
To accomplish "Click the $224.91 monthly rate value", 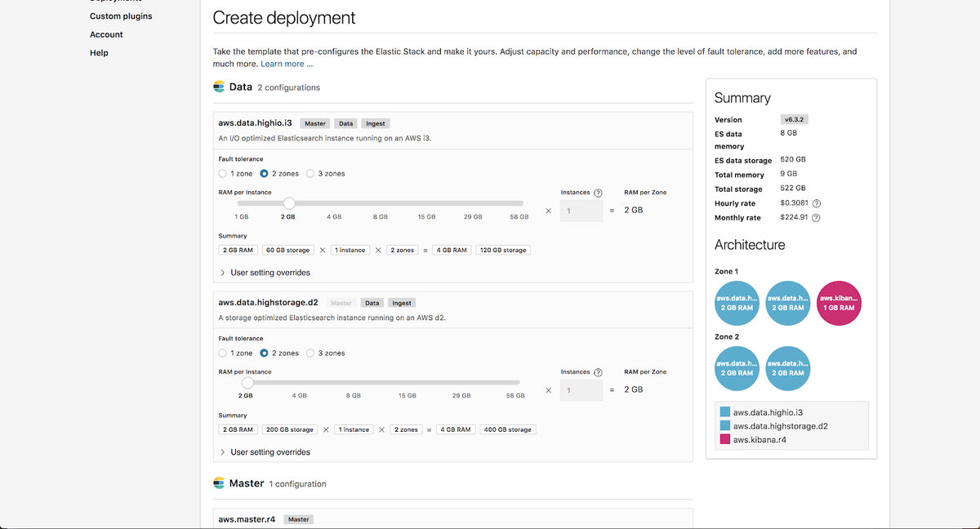I will click(795, 218).
